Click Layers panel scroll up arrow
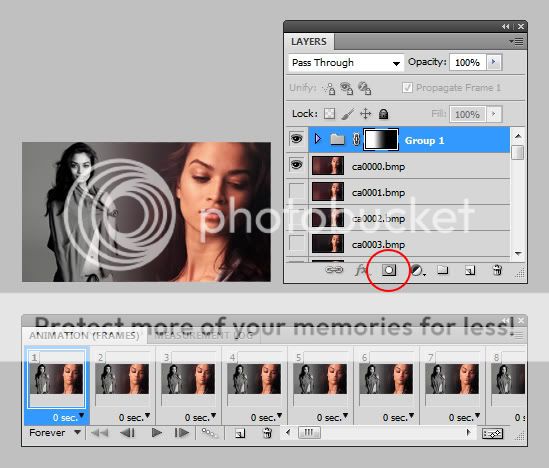This screenshot has width=549, height=468. click(x=518, y=136)
